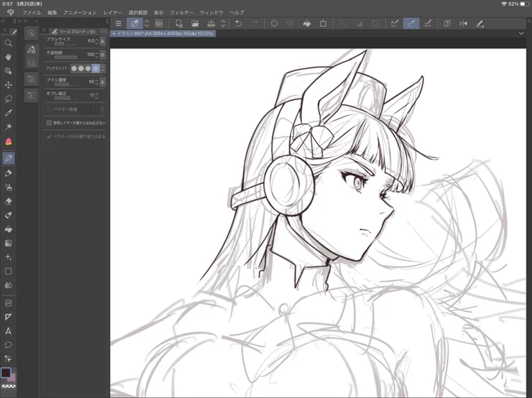Toggle 'stop fill at vector center line' checkbox
The width and height of the screenshot is (532, 398).
(49, 136)
